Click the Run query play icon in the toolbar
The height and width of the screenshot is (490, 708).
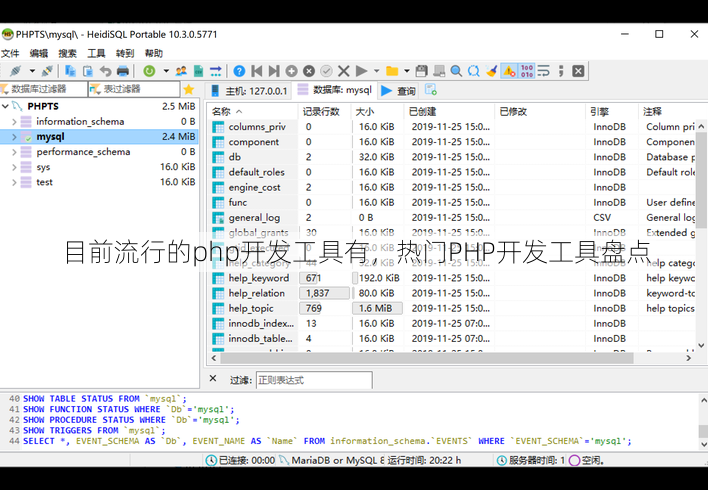pyautogui.click(x=361, y=71)
